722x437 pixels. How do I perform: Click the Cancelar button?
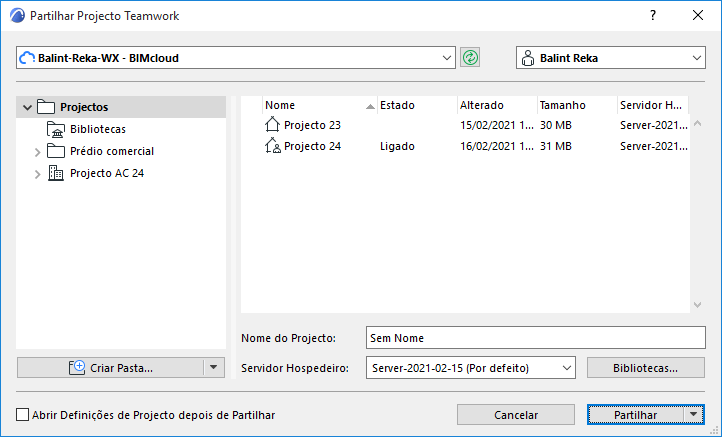516,415
